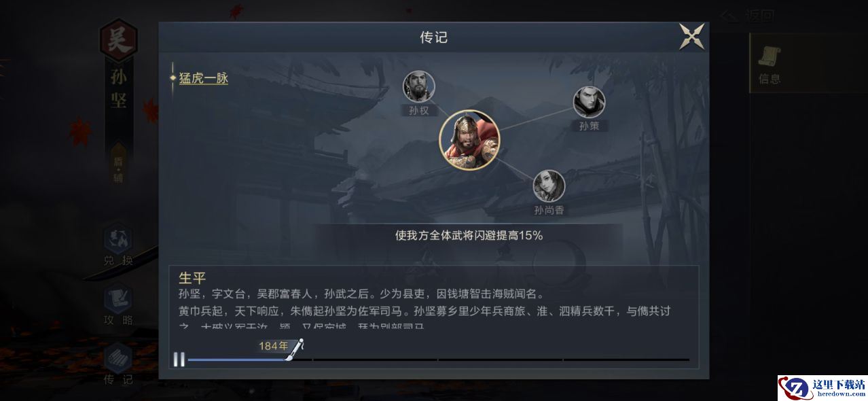Select Sun Shangxiang portrait 孙尚香

(549, 186)
